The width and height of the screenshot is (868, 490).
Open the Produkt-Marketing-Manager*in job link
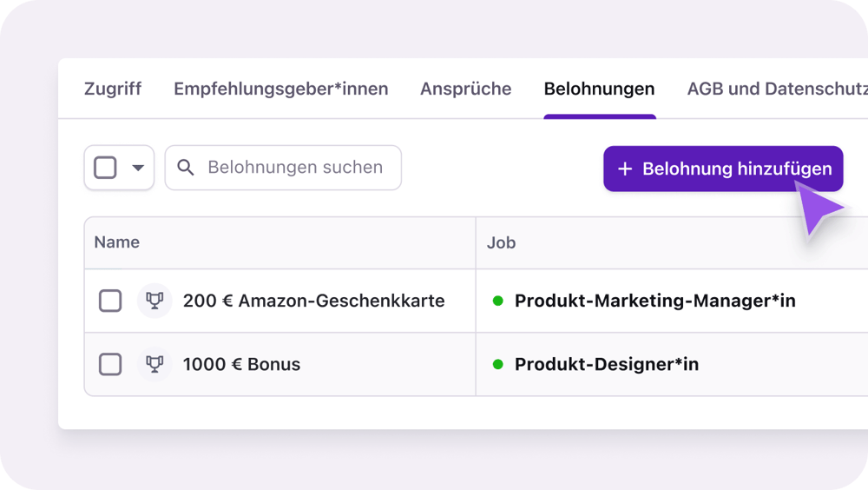[654, 301]
